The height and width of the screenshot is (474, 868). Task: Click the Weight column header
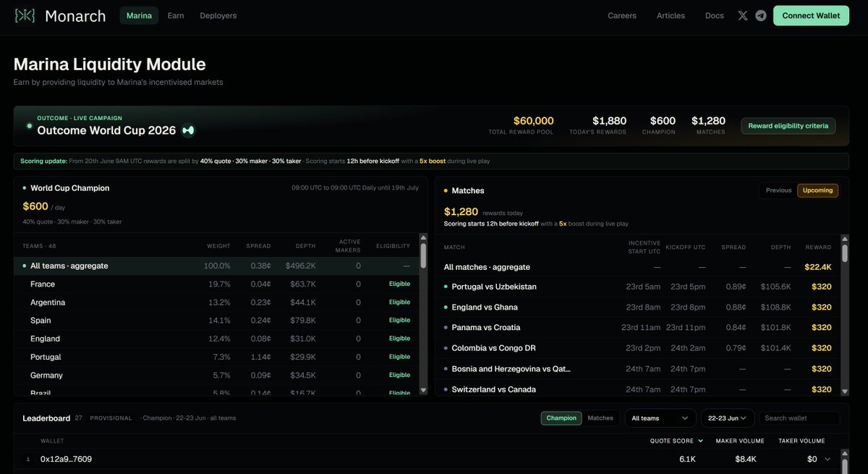pos(218,246)
